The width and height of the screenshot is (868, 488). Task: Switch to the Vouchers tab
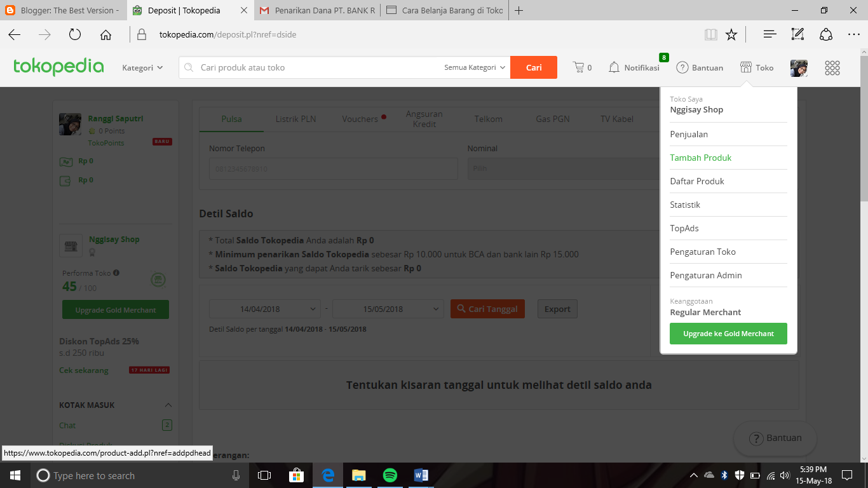360,119
